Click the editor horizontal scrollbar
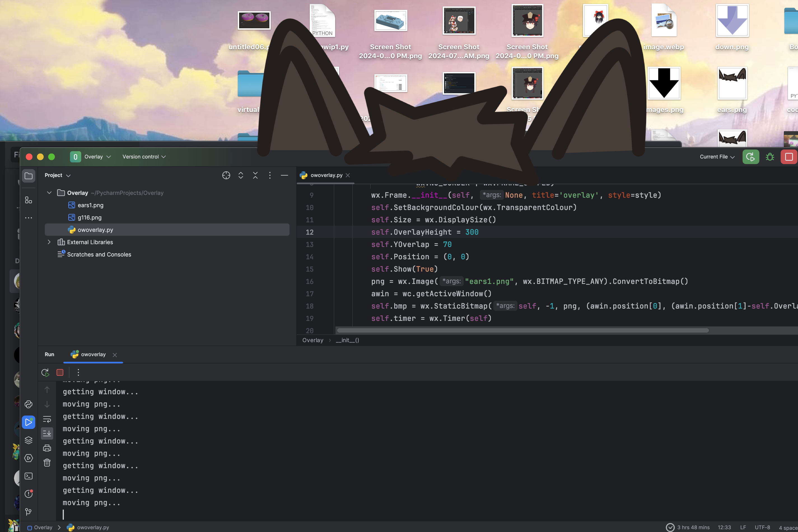798x532 pixels. (x=522, y=330)
